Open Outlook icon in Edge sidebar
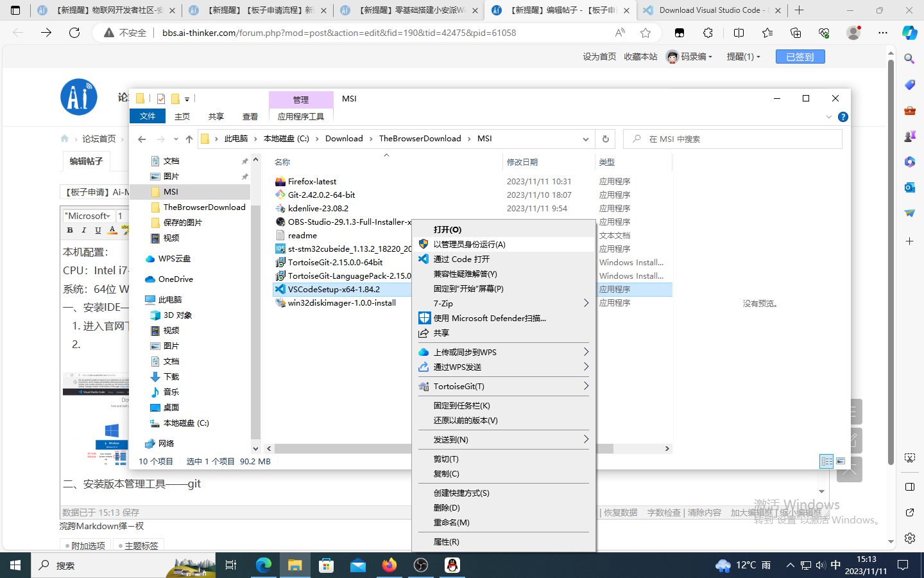This screenshot has height=578, width=924. 910,187
